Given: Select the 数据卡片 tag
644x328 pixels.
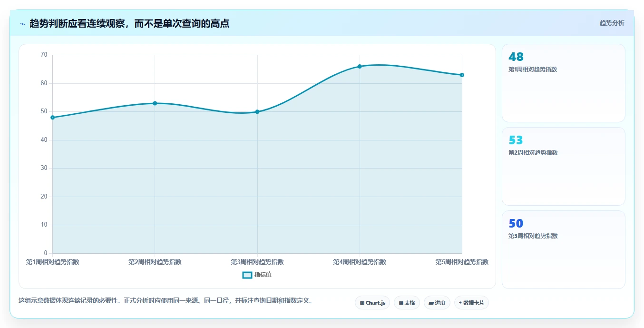Looking at the screenshot, I should [x=471, y=303].
